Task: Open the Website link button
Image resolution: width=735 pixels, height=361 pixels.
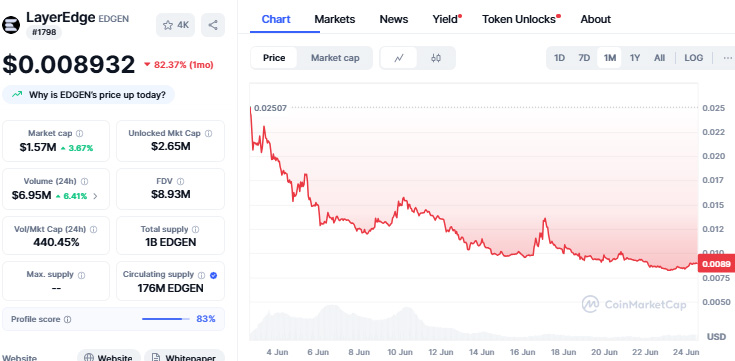Action: point(109,357)
